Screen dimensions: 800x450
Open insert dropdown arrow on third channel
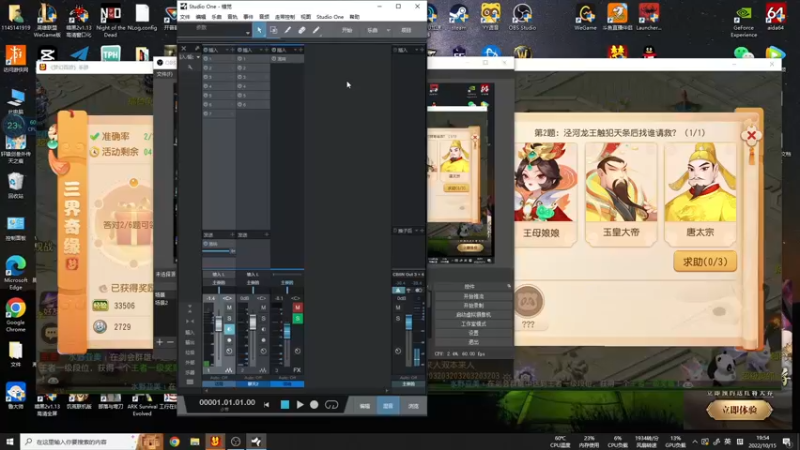tap(295, 50)
